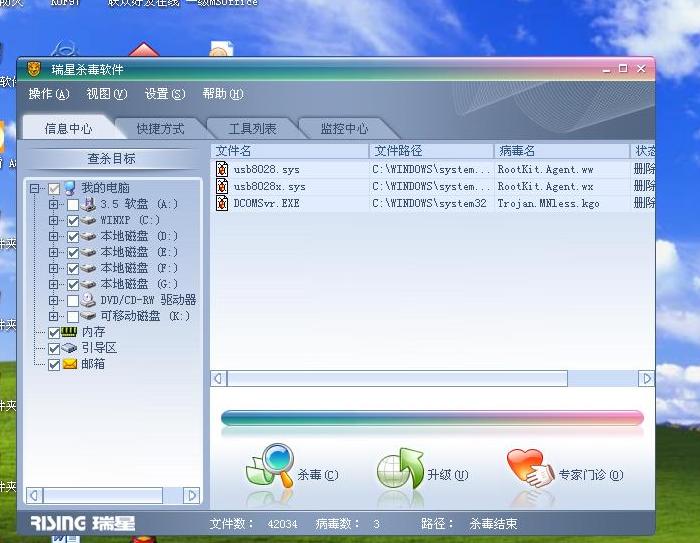Select the 信息中心 tab
Image resolution: width=700 pixels, height=543 pixels.
point(68,129)
